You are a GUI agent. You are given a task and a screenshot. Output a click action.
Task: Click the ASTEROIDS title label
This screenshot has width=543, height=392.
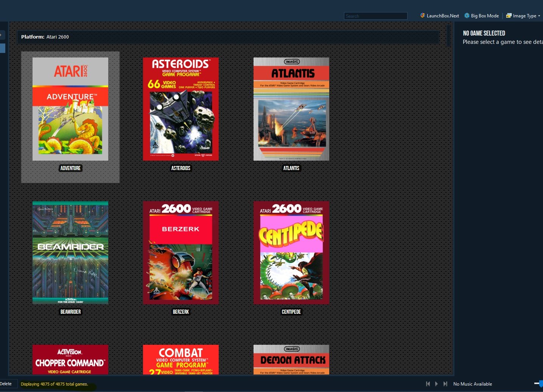(181, 168)
